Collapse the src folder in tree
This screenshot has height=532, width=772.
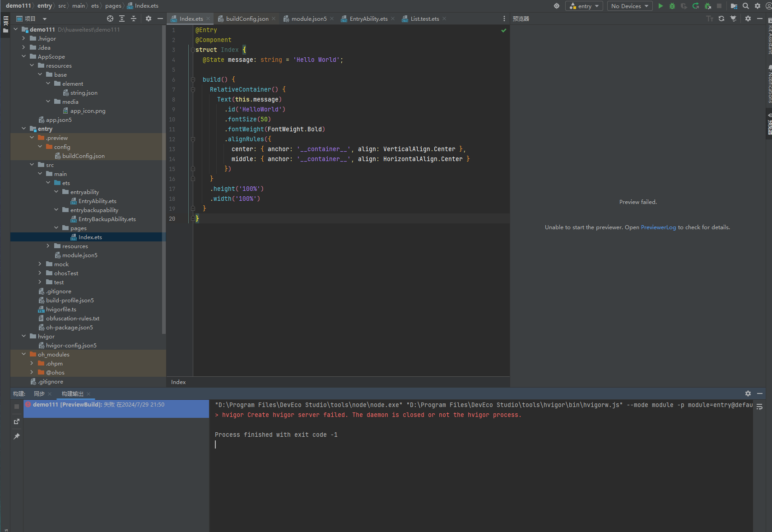[32, 165]
